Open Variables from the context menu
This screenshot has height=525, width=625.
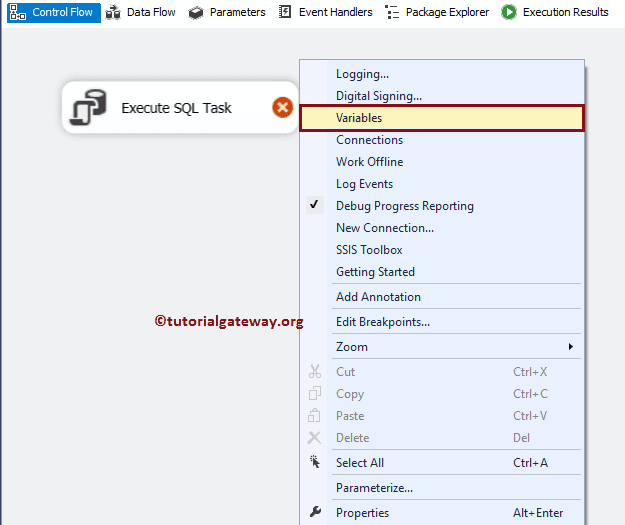[359, 118]
